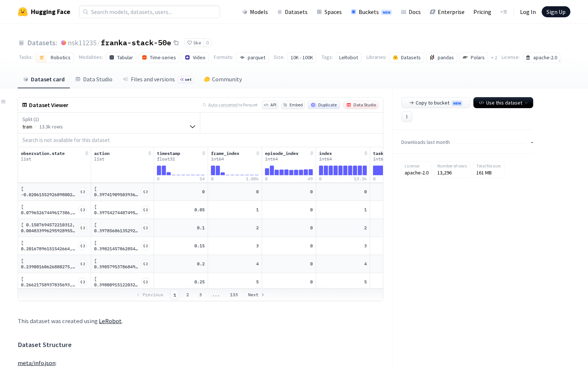
Task: Click the nsk11235 user avatar icon
Action: [64, 43]
